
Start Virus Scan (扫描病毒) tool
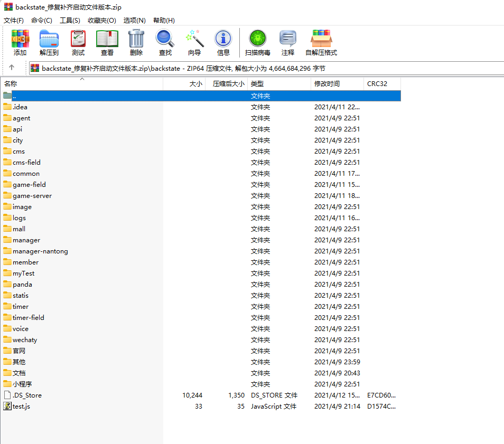tap(258, 43)
